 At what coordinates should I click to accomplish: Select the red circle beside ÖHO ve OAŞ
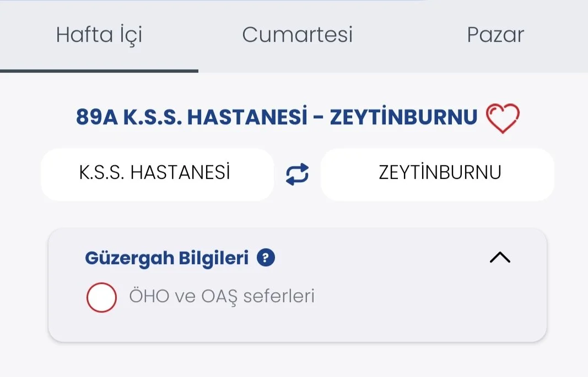101,297
